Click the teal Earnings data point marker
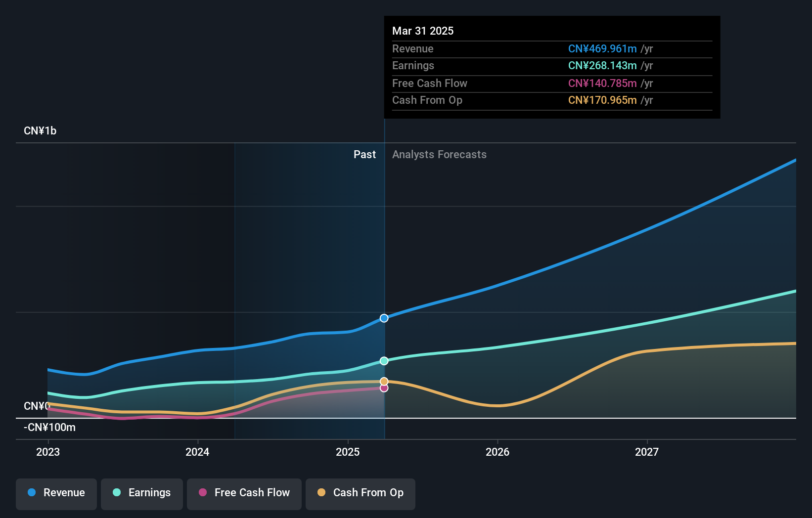This screenshot has height=518, width=812. (x=384, y=361)
